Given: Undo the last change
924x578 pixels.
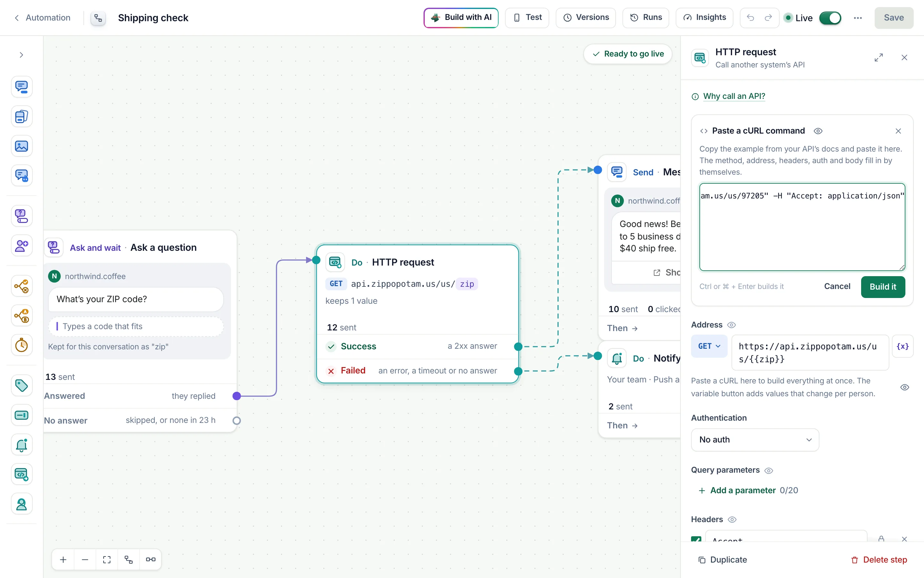Looking at the screenshot, I should pos(750,18).
